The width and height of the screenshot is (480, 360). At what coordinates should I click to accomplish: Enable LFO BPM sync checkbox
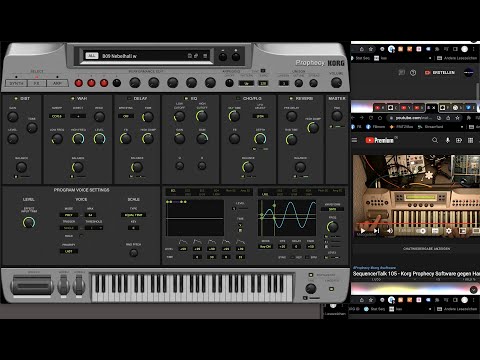coord(308,257)
